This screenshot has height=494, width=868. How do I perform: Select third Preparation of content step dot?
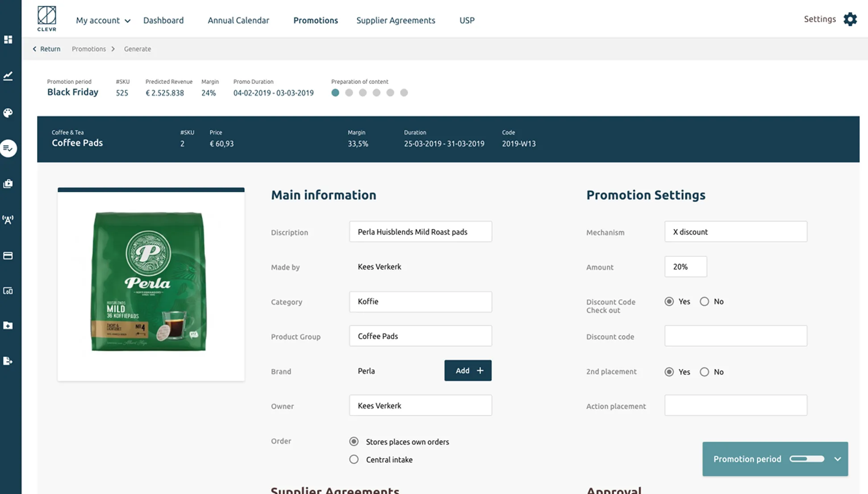coord(363,93)
